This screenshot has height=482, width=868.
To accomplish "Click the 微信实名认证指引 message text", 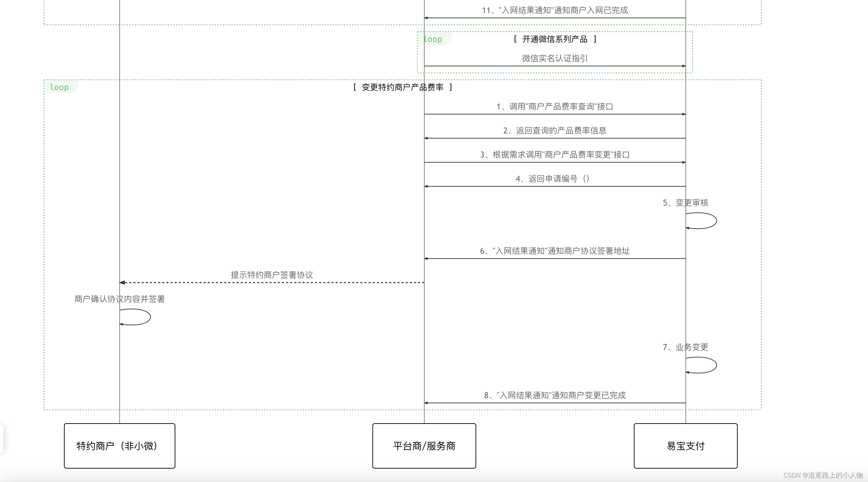I will click(x=554, y=58).
